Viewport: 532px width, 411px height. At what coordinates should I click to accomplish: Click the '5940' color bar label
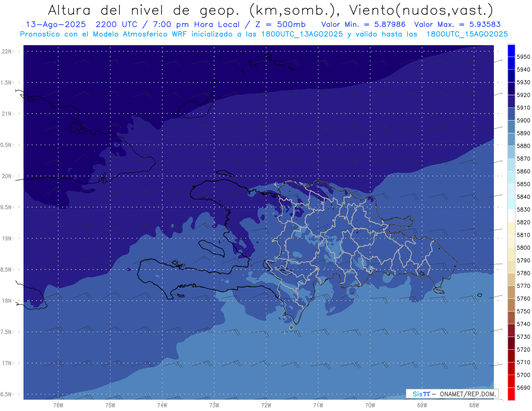(x=524, y=70)
